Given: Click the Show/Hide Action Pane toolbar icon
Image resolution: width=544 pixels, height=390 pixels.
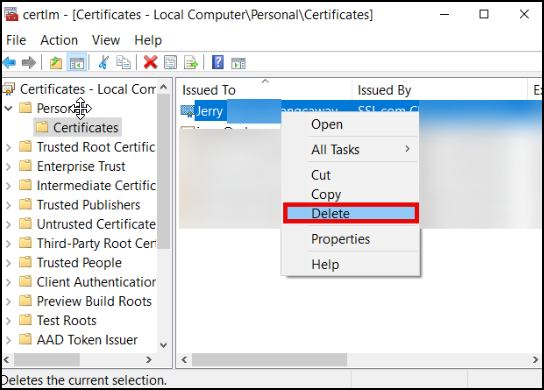Looking at the screenshot, I should [x=238, y=63].
